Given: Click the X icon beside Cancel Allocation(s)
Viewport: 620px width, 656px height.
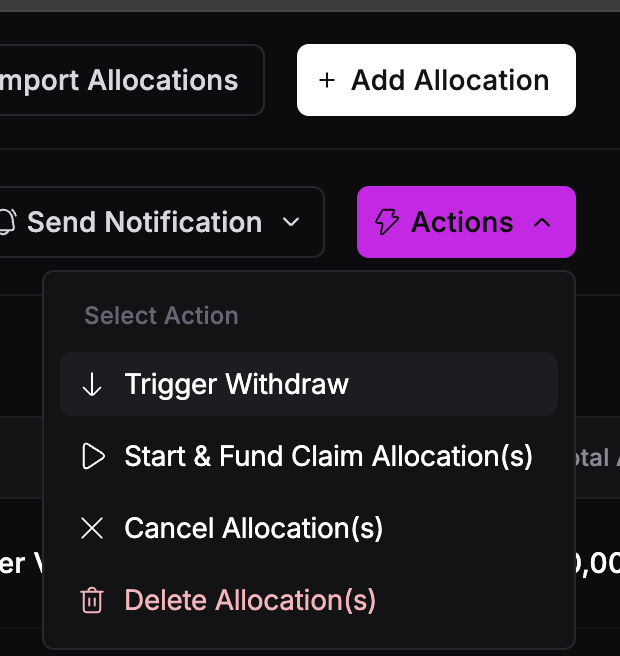Looking at the screenshot, I should pyautogui.click(x=92, y=528).
